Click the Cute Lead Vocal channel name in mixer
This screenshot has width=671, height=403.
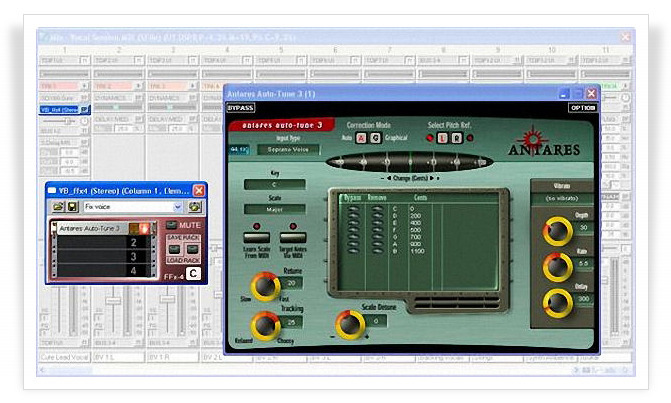65,357
